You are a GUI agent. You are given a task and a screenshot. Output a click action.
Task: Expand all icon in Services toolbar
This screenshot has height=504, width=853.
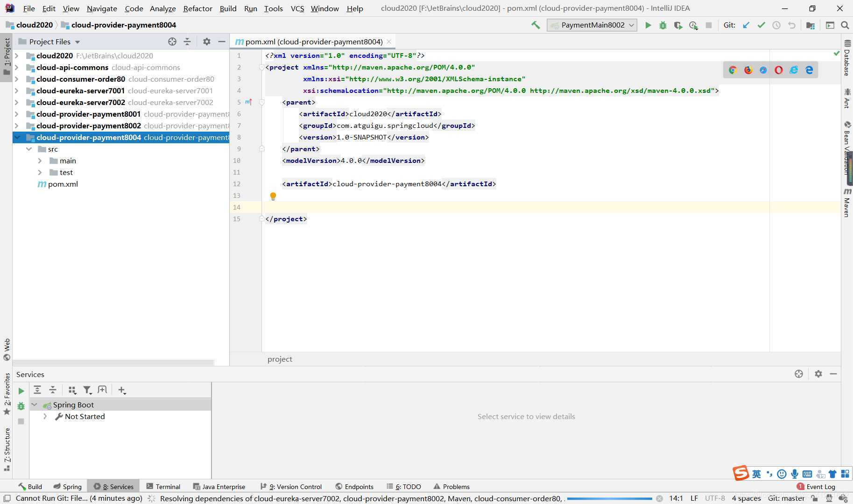37,390
